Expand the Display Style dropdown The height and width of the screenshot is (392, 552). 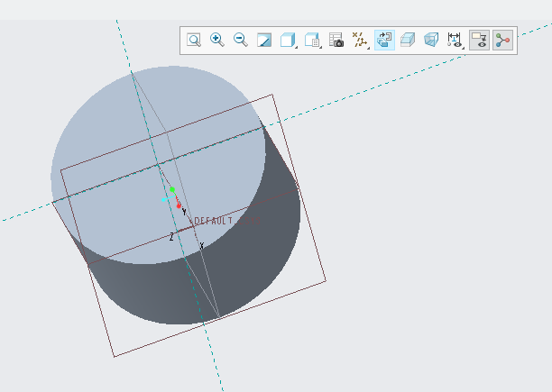click(289, 40)
